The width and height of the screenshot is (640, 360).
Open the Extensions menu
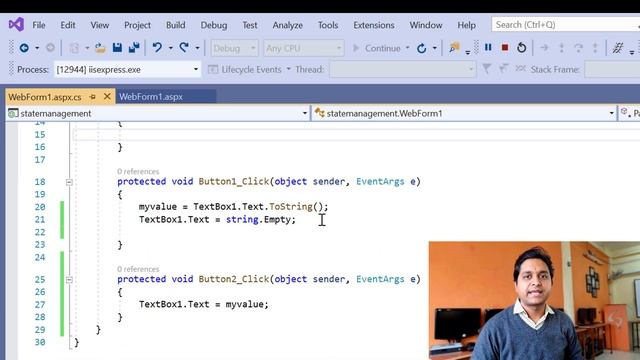click(x=373, y=25)
